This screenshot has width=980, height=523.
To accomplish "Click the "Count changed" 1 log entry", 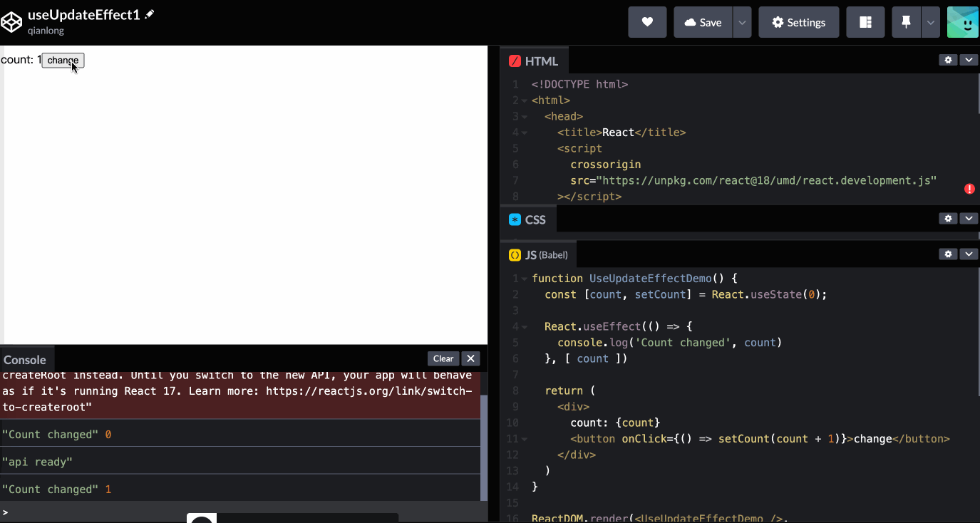I will point(240,489).
